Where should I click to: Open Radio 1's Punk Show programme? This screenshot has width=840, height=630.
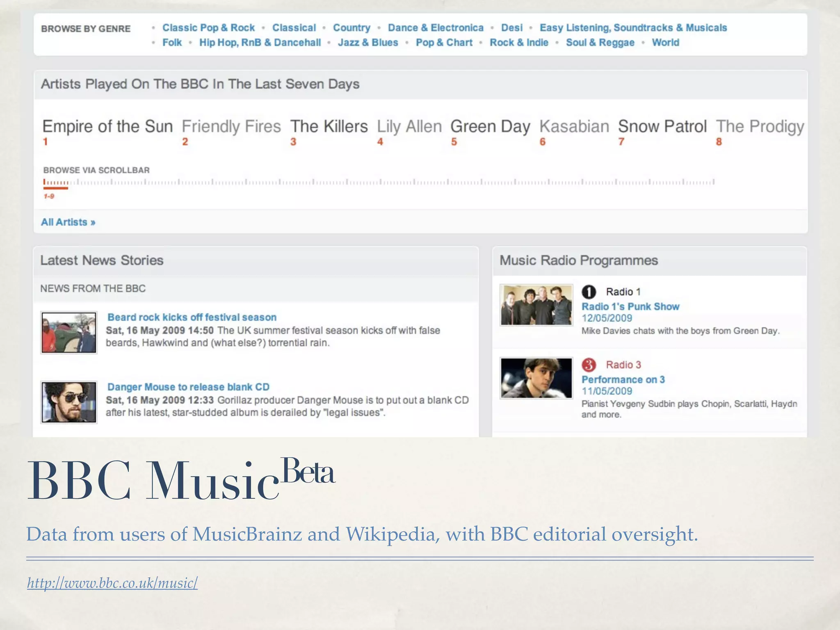630,307
